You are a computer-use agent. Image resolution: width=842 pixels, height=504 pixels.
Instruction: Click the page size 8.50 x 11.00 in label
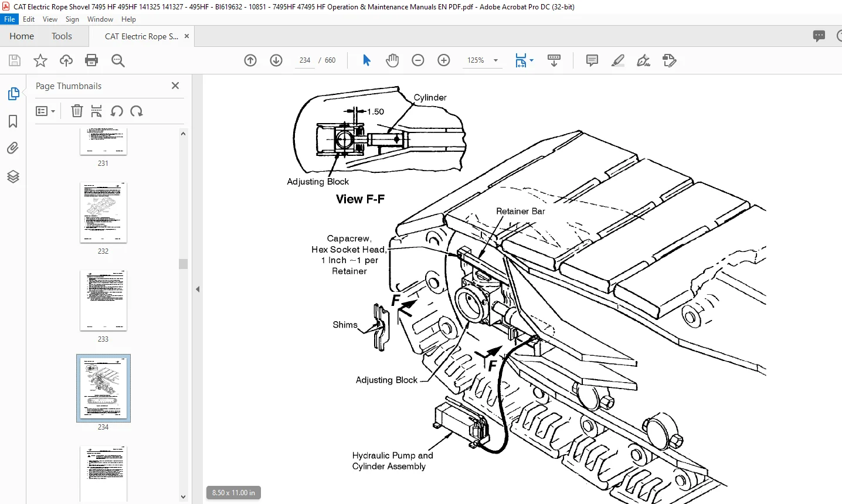233,493
